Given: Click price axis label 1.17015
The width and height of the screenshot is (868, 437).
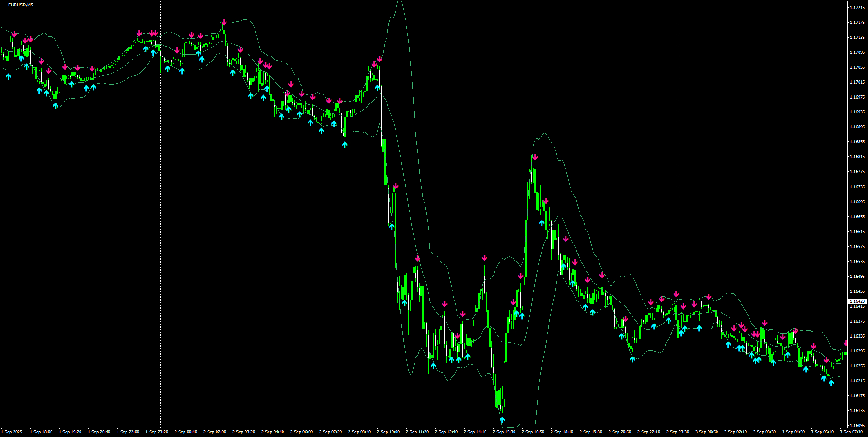Looking at the screenshot, I should (x=857, y=82).
